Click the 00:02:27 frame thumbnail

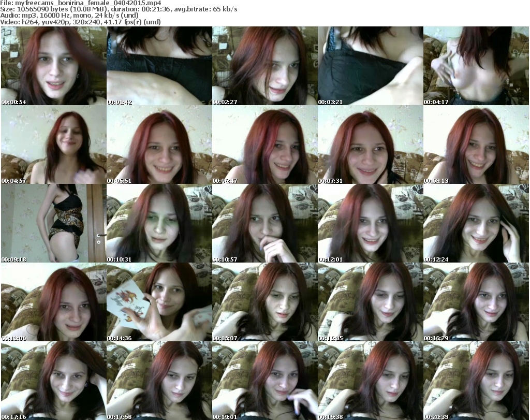click(264, 66)
